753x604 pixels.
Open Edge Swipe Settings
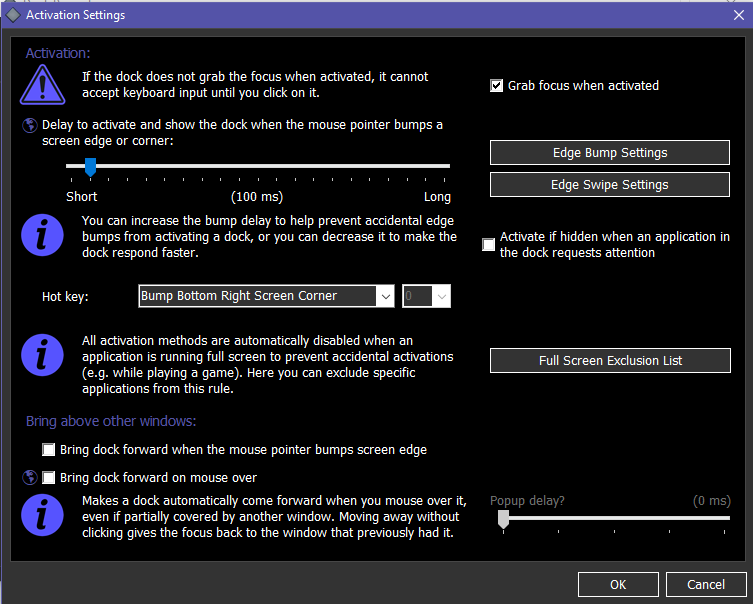(609, 185)
